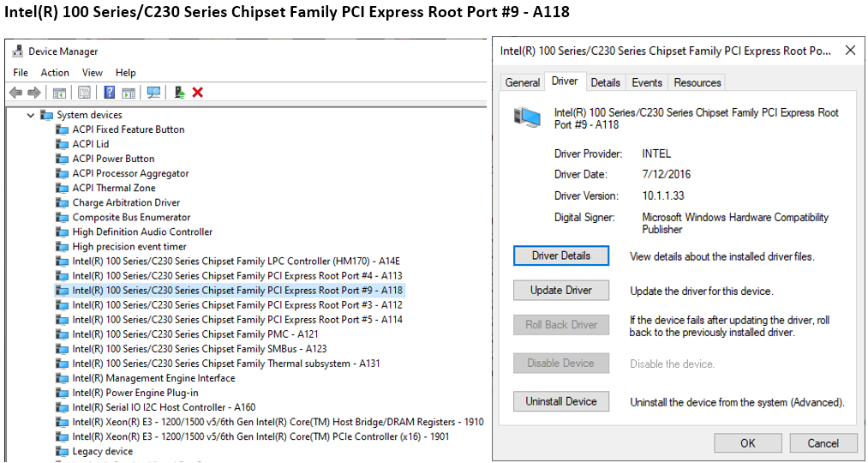
Task: Click the icon beside Host Bridge/DRAM Registers - 1910
Action: coord(63,422)
